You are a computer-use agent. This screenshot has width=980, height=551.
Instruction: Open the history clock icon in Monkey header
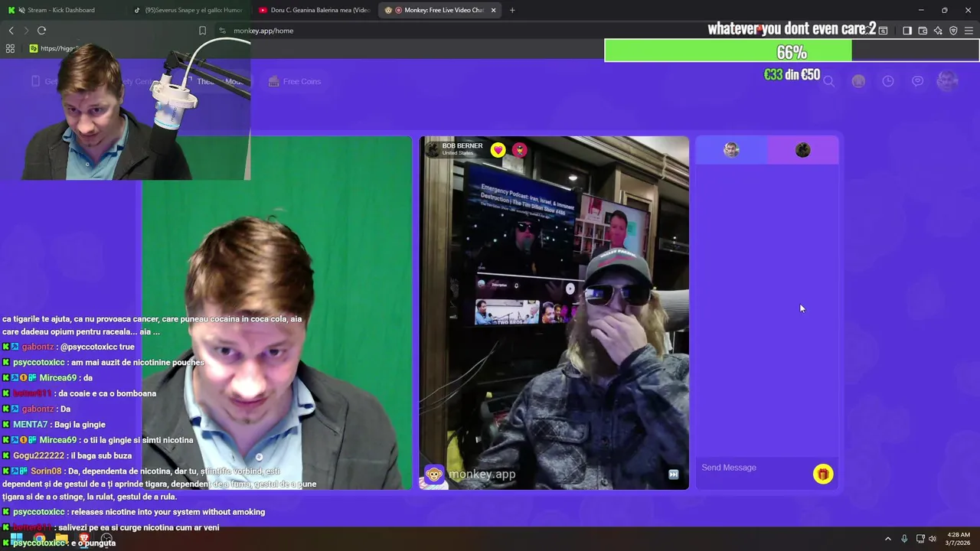click(888, 81)
